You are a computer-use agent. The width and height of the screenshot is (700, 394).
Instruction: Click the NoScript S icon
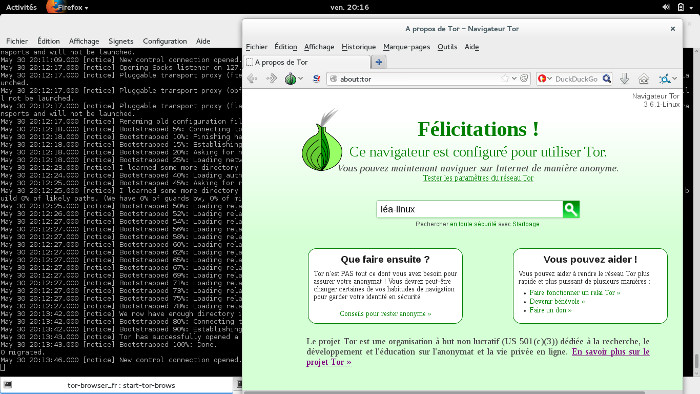(317, 79)
